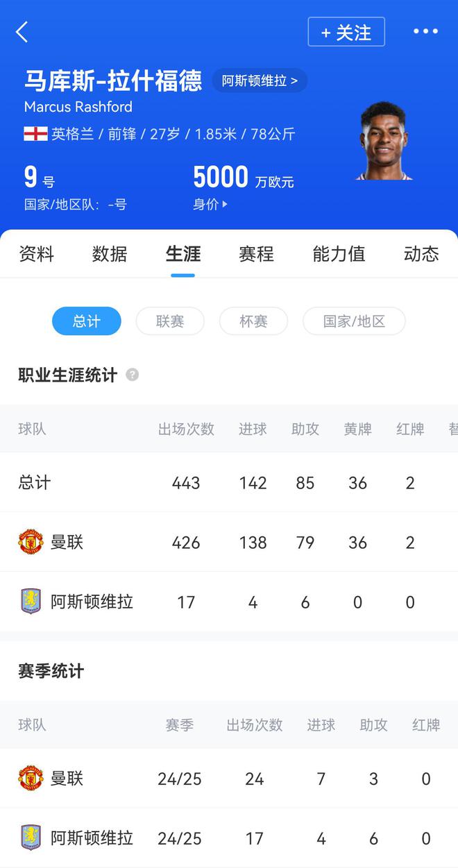Switch to the 数据 tab
This screenshot has height=868, width=458.
coord(110,254)
